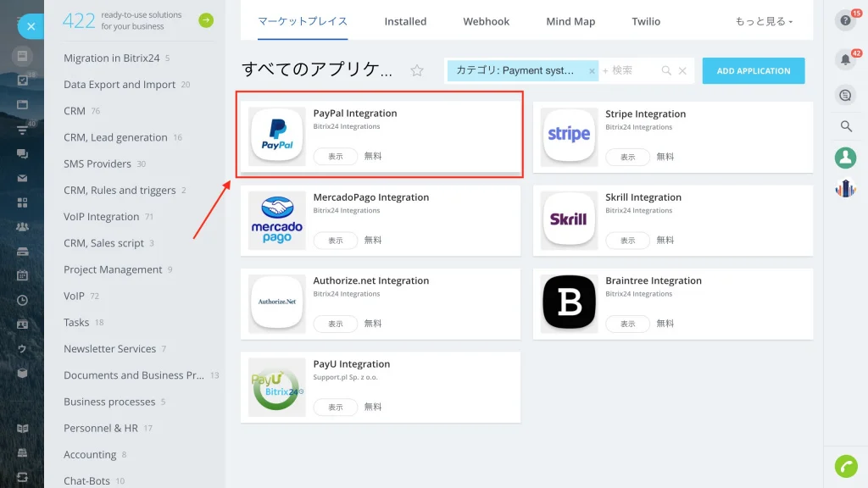This screenshot has height=488, width=868.
Task: Click the PayPal app logo
Action: coord(277,135)
